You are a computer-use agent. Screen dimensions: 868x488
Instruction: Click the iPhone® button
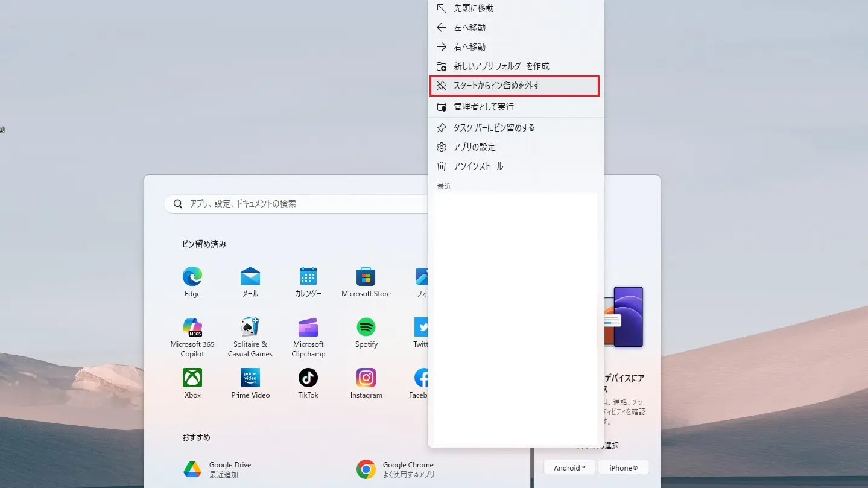tap(624, 467)
